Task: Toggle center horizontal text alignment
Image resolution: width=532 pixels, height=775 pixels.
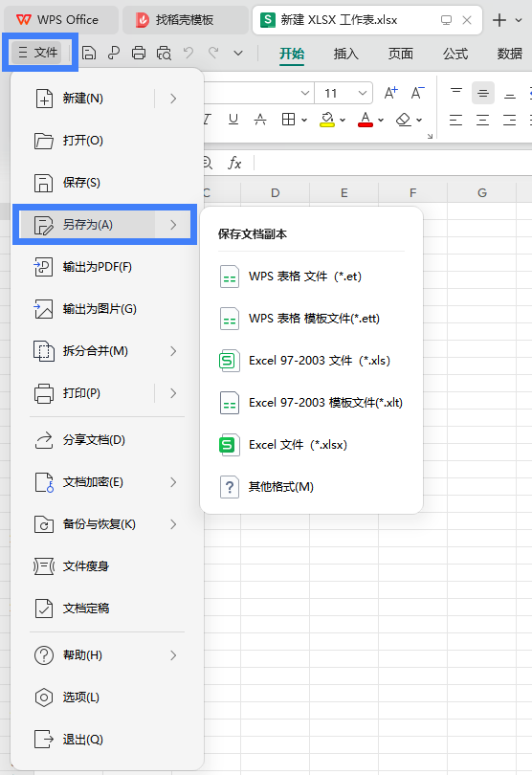Action: (x=482, y=120)
